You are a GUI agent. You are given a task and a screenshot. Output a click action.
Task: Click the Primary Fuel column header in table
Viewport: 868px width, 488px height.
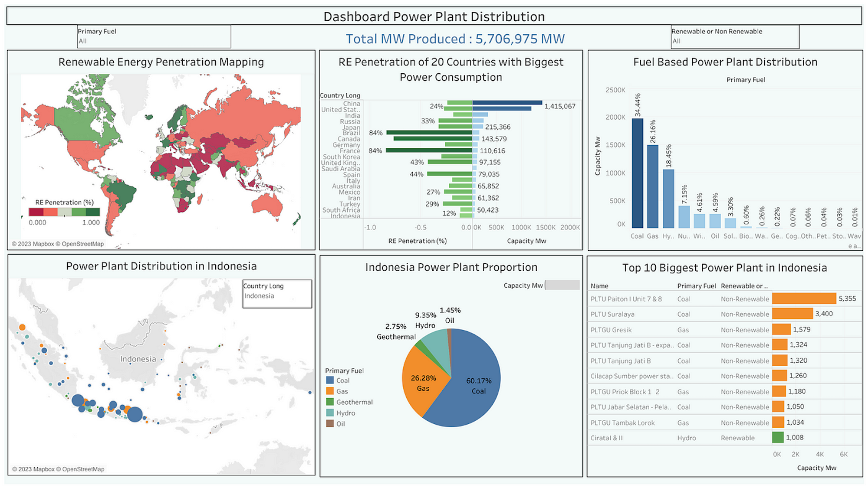[x=696, y=286]
